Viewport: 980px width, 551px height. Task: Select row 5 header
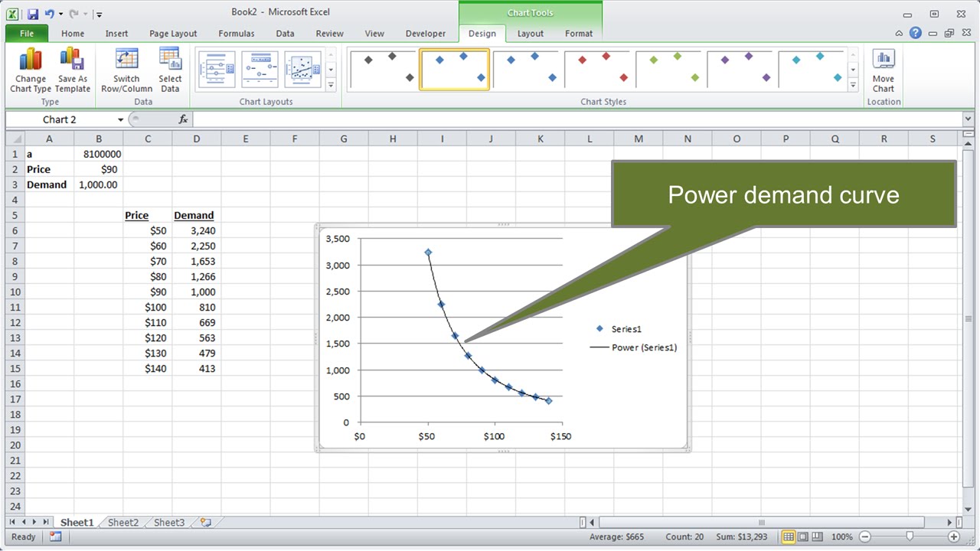pos(15,215)
